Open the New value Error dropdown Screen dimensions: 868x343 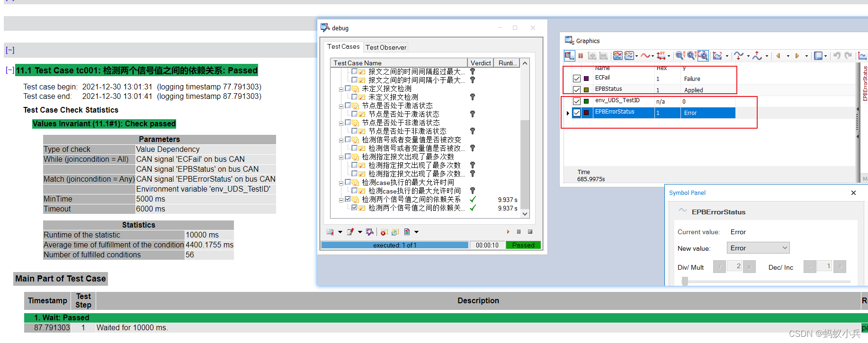(758, 248)
